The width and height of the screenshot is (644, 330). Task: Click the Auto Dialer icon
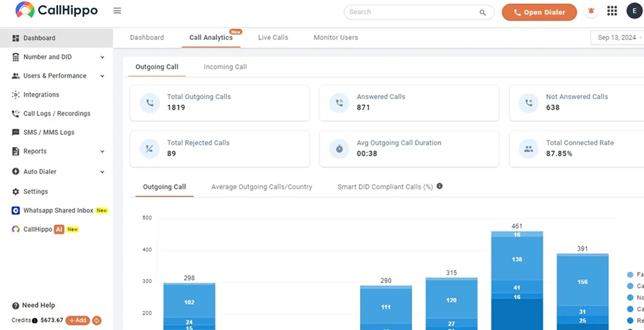(x=15, y=171)
